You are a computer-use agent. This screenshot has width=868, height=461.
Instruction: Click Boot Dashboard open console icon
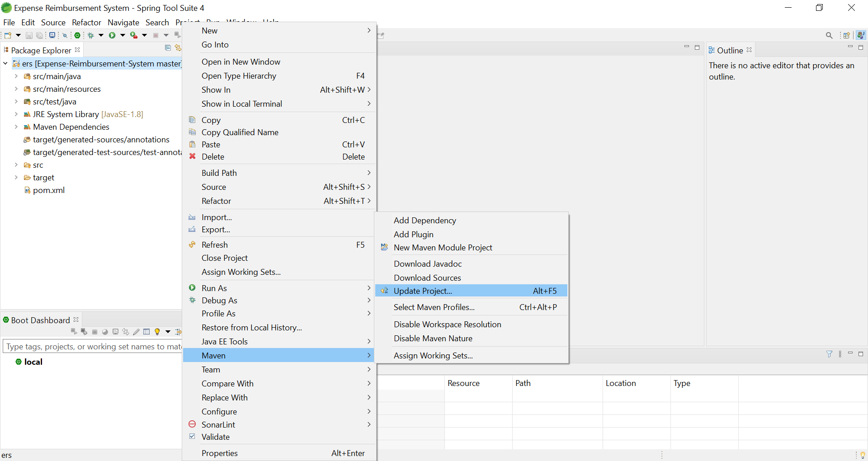coord(115,331)
